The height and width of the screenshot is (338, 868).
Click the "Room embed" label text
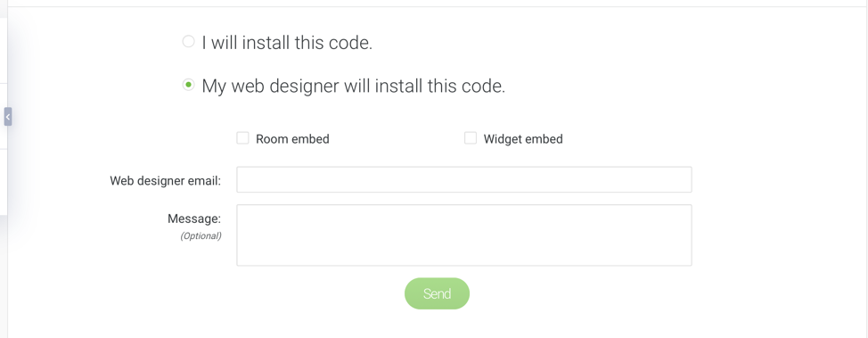[292, 139]
